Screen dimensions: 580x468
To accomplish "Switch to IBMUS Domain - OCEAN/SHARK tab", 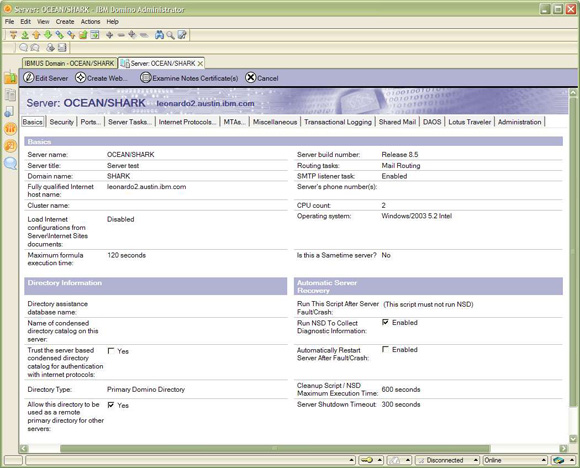I will click(70, 63).
